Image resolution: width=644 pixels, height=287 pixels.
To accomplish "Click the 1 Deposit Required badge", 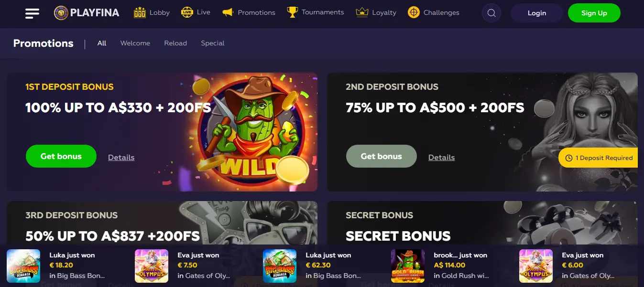I will [x=598, y=158].
